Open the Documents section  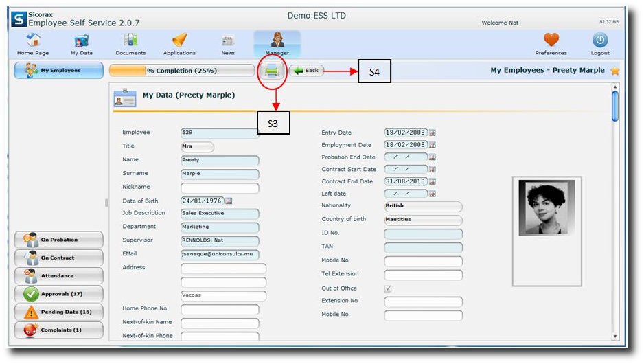pos(130,44)
